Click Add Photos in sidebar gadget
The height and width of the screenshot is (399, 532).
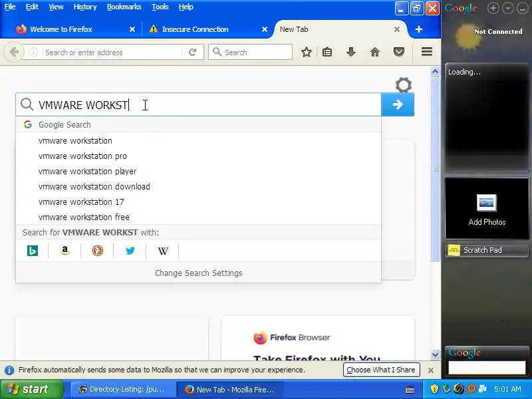(x=487, y=208)
